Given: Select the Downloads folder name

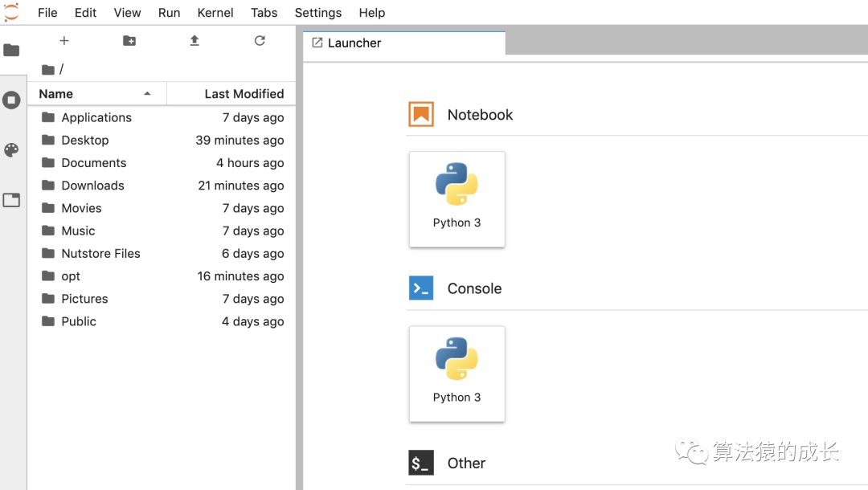Looking at the screenshot, I should tap(92, 186).
